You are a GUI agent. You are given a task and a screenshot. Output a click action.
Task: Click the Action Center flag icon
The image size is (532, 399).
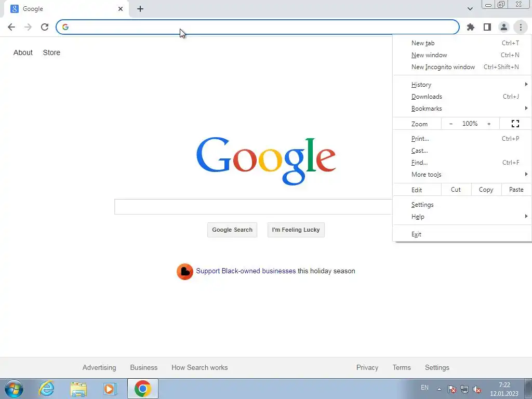tap(451, 389)
